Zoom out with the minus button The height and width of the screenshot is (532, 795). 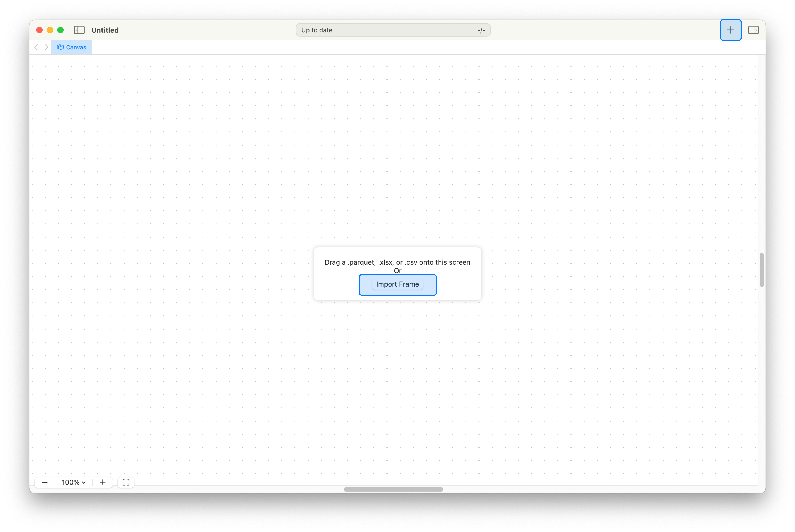45,482
